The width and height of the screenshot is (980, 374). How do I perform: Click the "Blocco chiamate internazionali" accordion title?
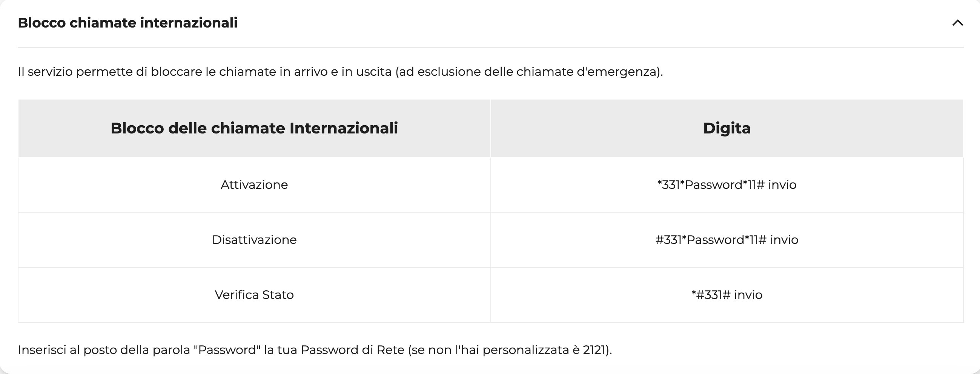point(127,23)
